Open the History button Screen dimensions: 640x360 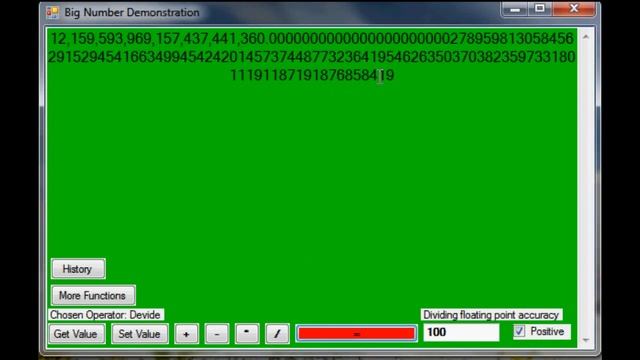point(78,269)
